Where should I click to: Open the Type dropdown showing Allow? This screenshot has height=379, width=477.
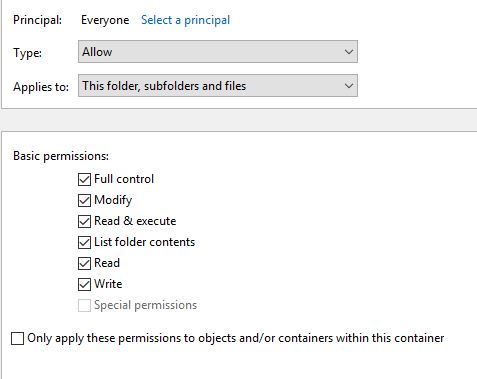pyautogui.click(x=218, y=52)
